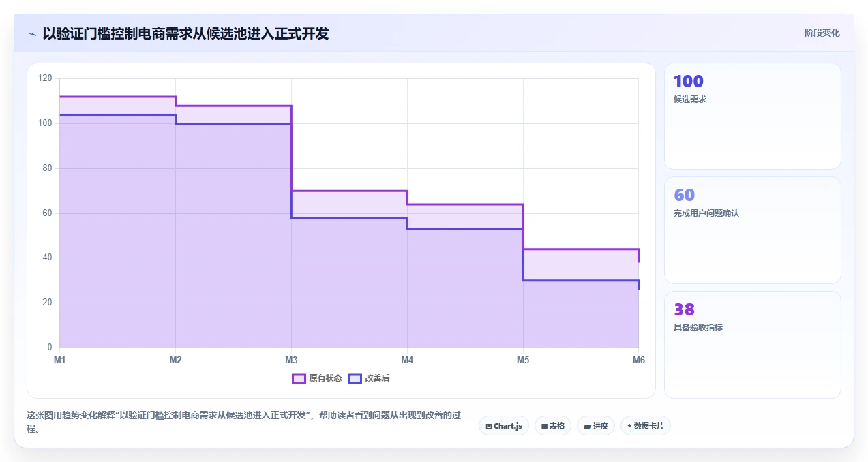This screenshot has height=462, width=868.
Task: Click the M2 x-axis label
Action: pyautogui.click(x=175, y=360)
